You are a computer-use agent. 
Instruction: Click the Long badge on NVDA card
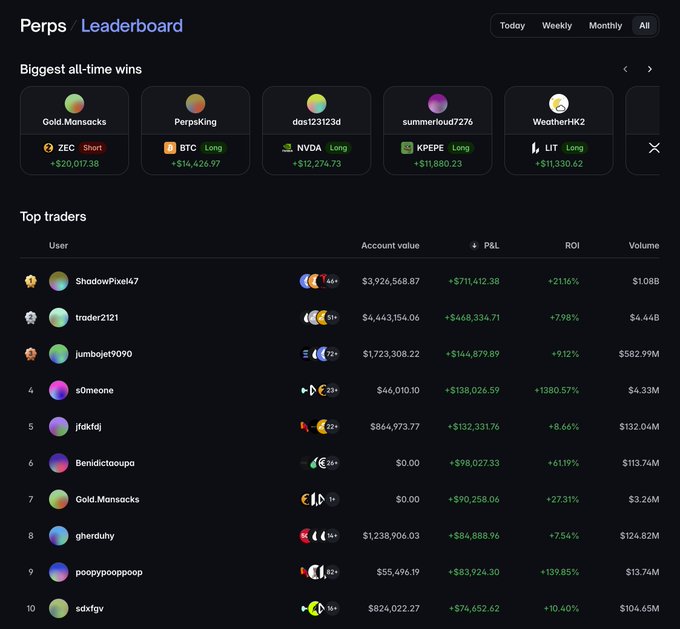pos(338,148)
